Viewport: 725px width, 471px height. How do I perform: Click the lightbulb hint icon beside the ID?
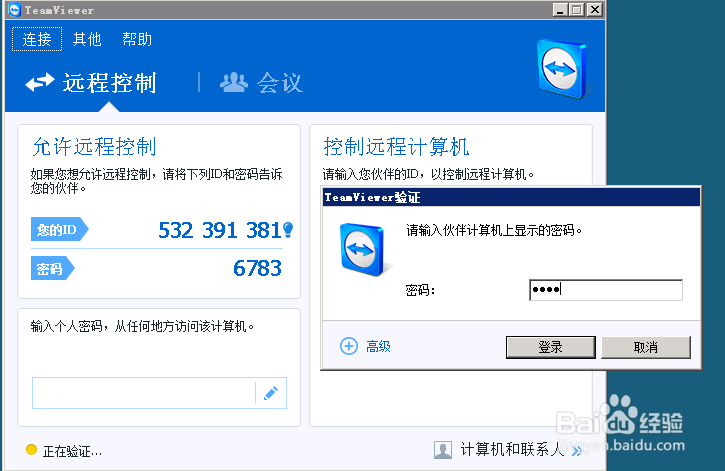[x=288, y=229]
